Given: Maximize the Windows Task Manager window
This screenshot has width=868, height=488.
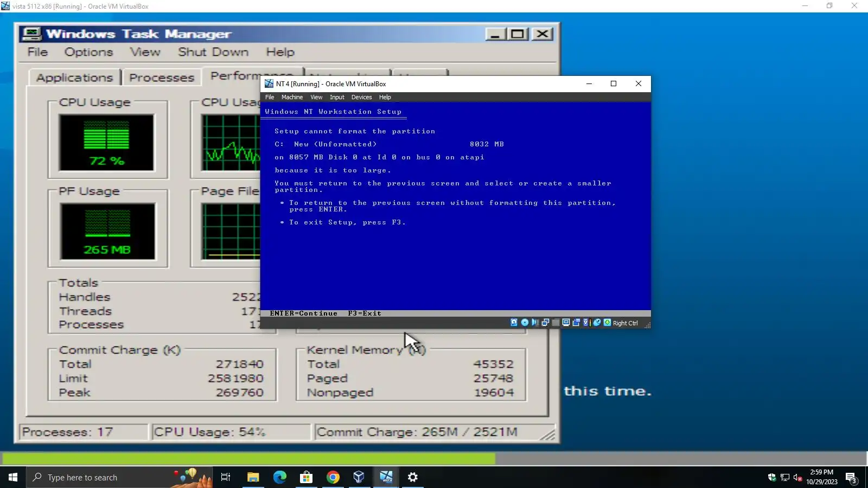Looking at the screenshot, I should 518,34.
